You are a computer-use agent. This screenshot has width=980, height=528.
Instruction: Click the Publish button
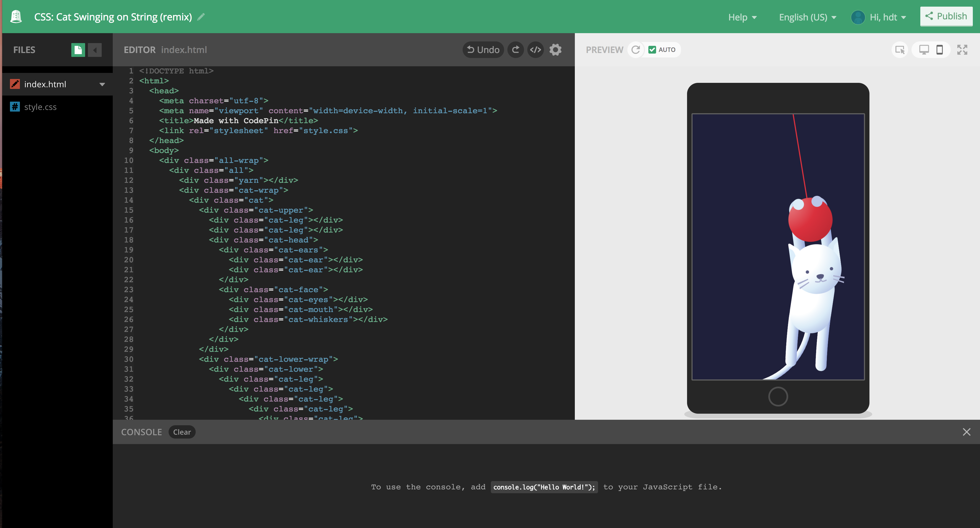[x=946, y=16]
